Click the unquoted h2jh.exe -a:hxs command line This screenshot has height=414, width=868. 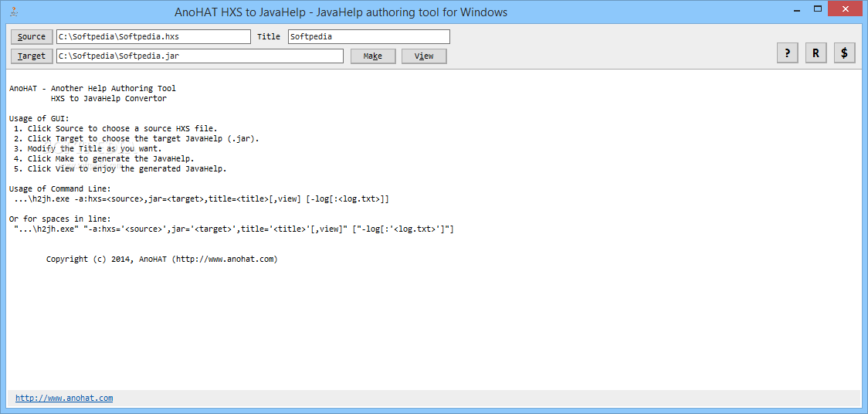202,199
